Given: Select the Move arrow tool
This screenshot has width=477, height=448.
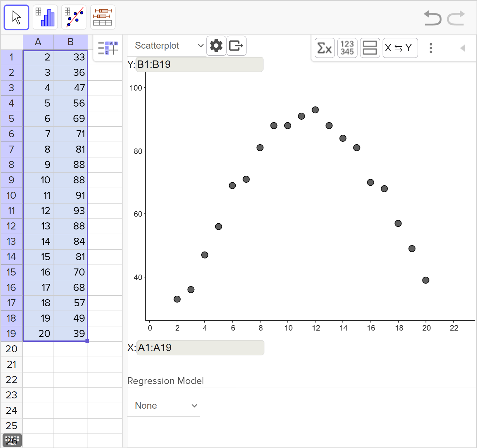Looking at the screenshot, I should tap(16, 17).
